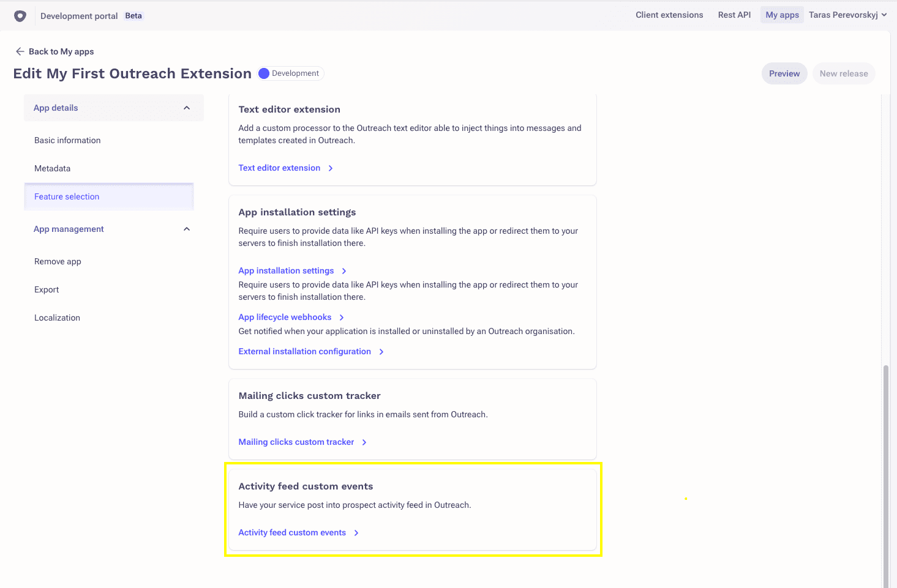Open Basic information settings
Viewport: 897px width, 588px height.
pos(67,140)
